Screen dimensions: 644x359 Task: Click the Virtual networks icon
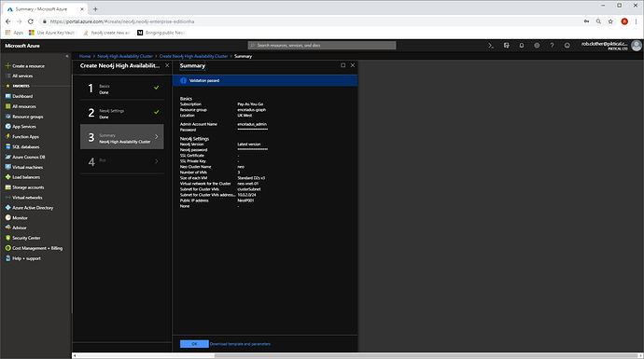[7, 198]
